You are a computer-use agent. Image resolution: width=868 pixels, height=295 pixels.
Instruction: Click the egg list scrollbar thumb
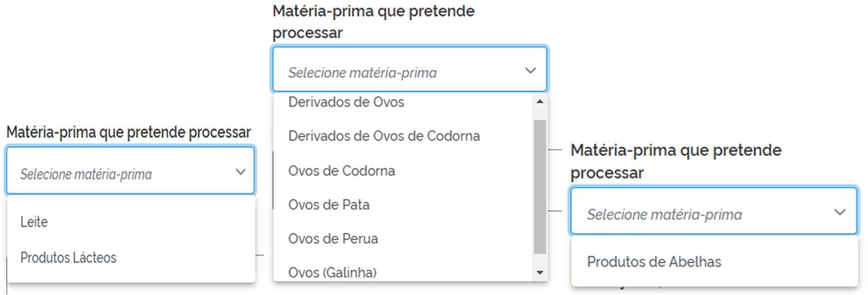[539, 186]
